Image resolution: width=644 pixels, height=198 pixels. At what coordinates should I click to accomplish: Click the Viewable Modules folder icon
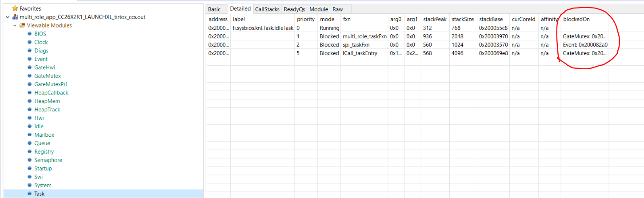pyautogui.click(x=22, y=25)
